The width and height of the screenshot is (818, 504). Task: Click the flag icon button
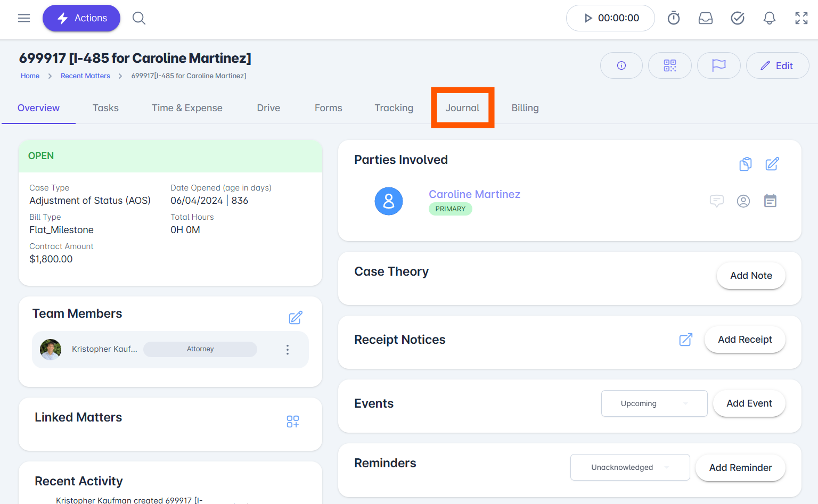tap(719, 65)
